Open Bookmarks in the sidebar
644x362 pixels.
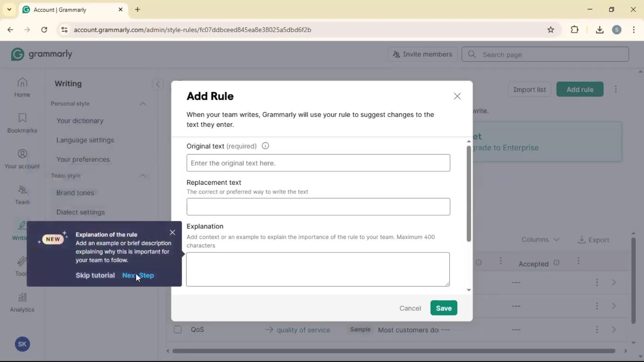[x=22, y=123]
